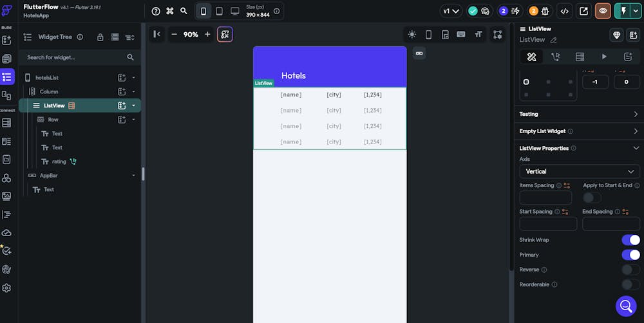Switch to the Properties design tab
The image size is (644, 323).
click(x=531, y=57)
